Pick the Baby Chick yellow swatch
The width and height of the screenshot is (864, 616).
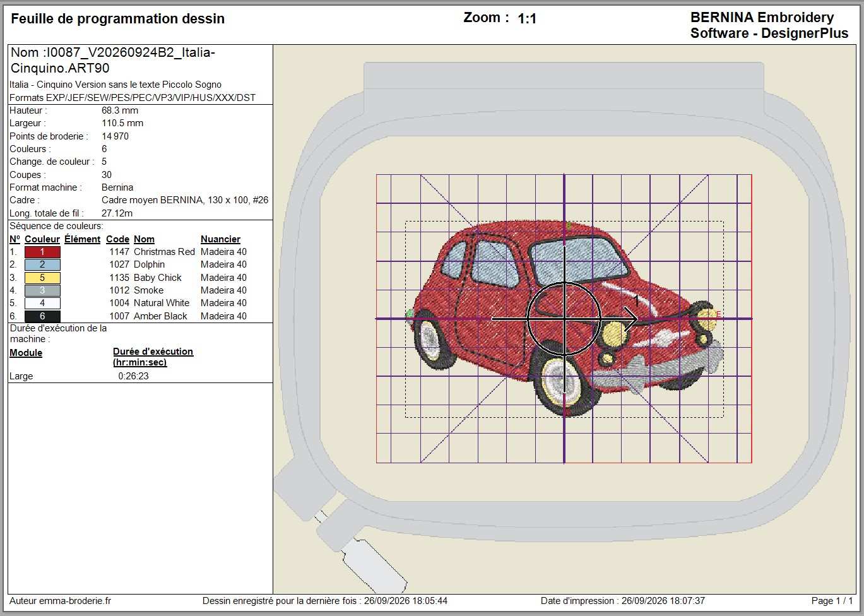[x=42, y=278]
